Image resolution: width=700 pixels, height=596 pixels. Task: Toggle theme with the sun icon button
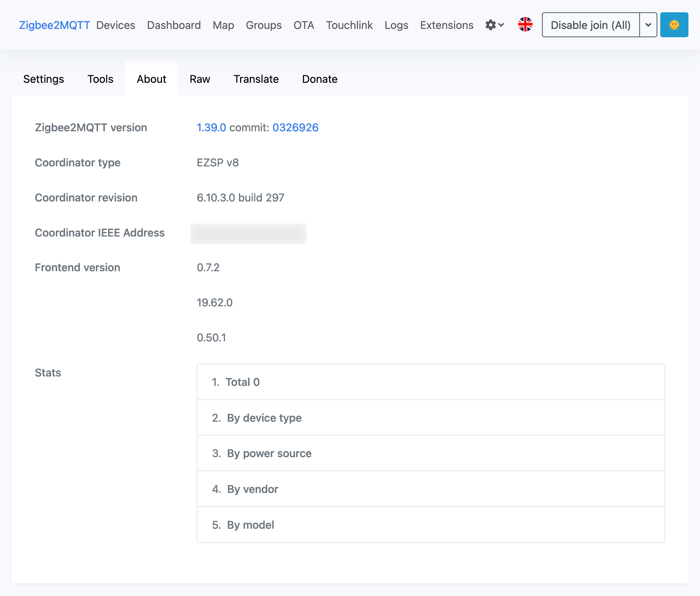click(674, 25)
